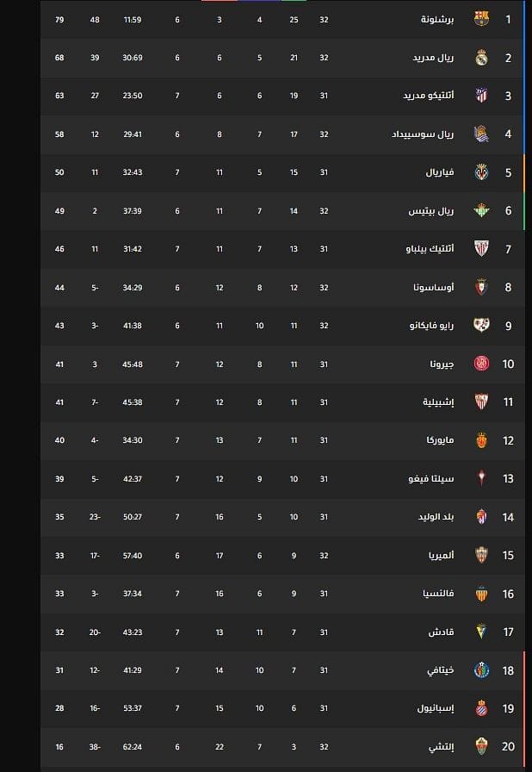This screenshot has width=532, height=772.
Task: Click the Sevilla team logo
Action: coord(482,402)
